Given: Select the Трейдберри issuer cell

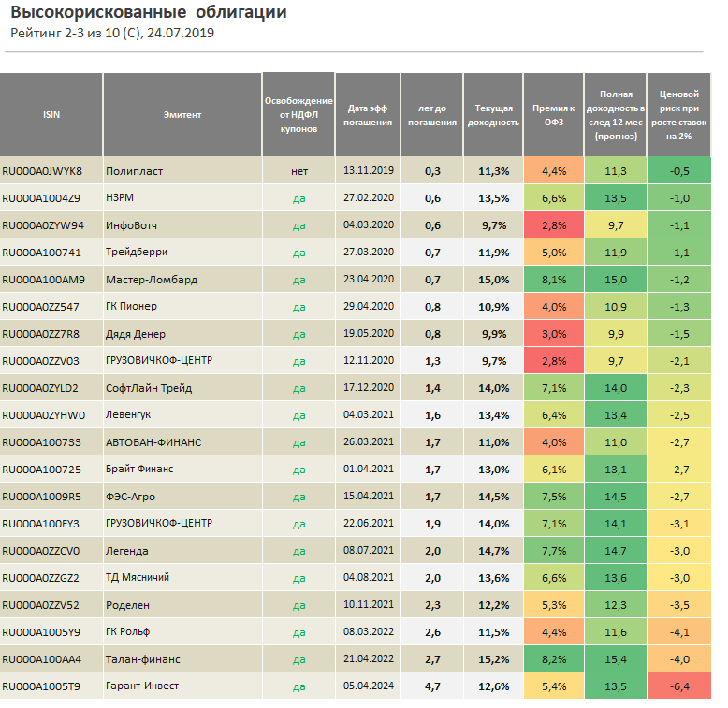Looking at the screenshot, I should [x=137, y=253].
